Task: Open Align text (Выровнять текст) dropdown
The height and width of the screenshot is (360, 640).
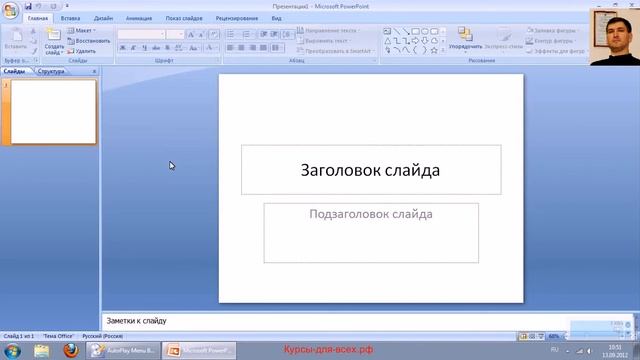Action: click(x=324, y=41)
